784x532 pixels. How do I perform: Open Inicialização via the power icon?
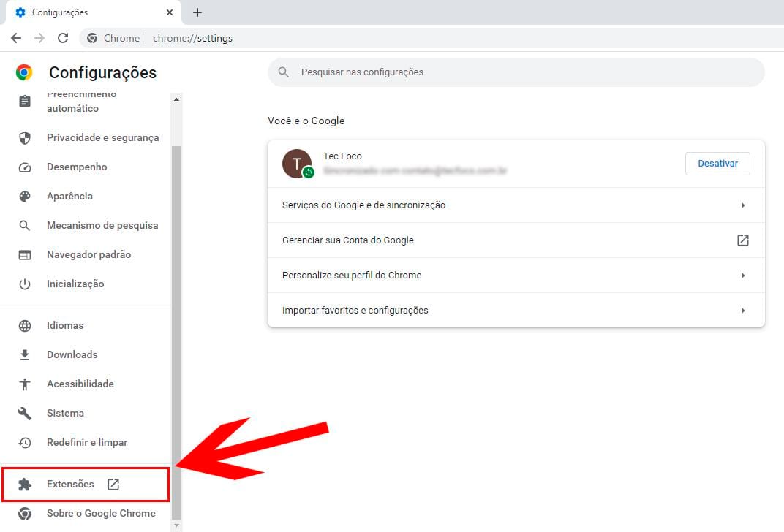pyautogui.click(x=25, y=284)
